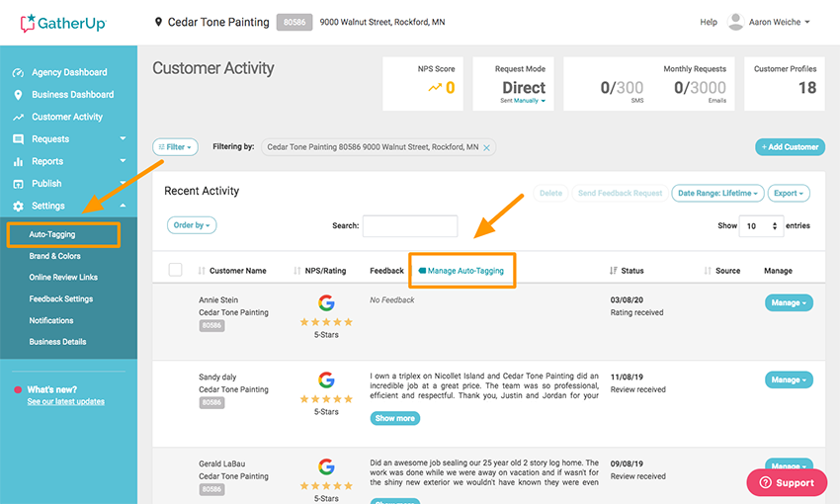The height and width of the screenshot is (504, 840).
Task: Go to Business Dashboard
Action: pos(72,95)
